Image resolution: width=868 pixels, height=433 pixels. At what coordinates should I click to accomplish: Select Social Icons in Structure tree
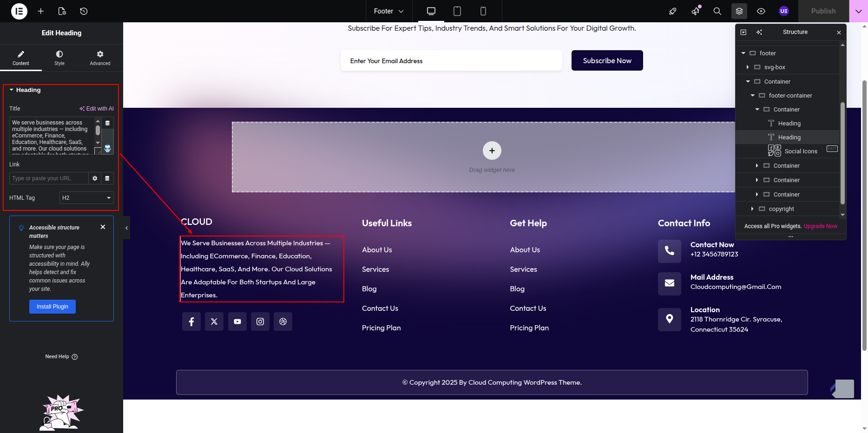coord(801,151)
